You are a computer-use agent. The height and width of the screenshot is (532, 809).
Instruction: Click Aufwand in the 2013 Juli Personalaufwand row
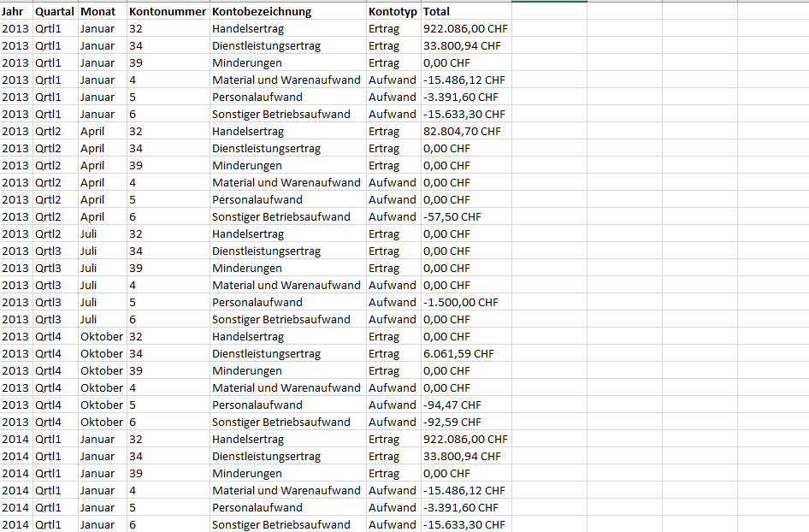tap(393, 302)
